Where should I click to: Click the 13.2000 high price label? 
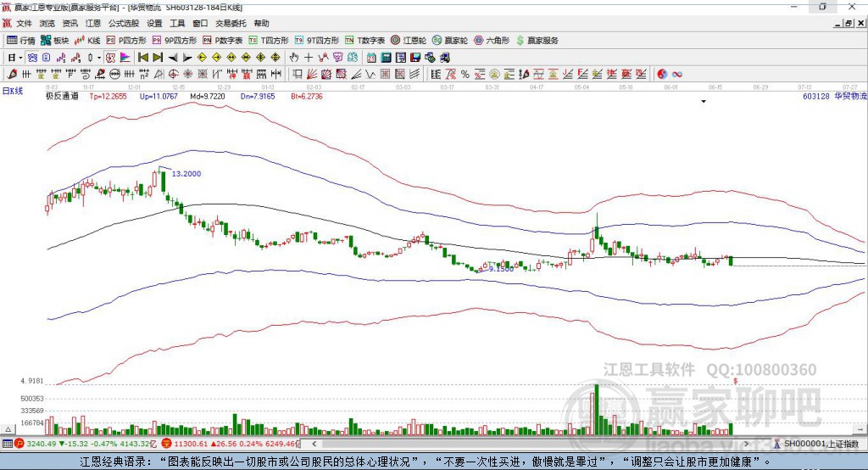(x=186, y=173)
